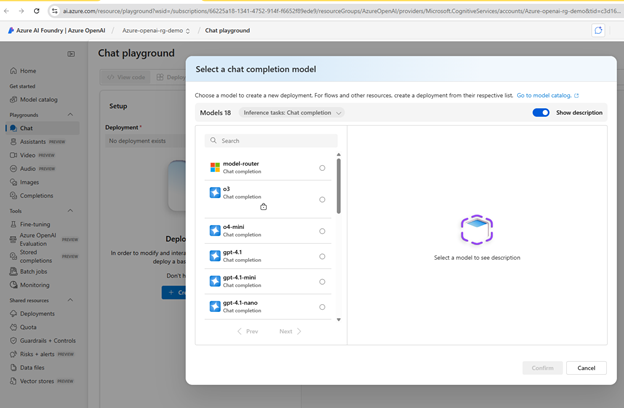624x408 pixels.
Task: Select the model-router radio button
Action: [x=322, y=168]
